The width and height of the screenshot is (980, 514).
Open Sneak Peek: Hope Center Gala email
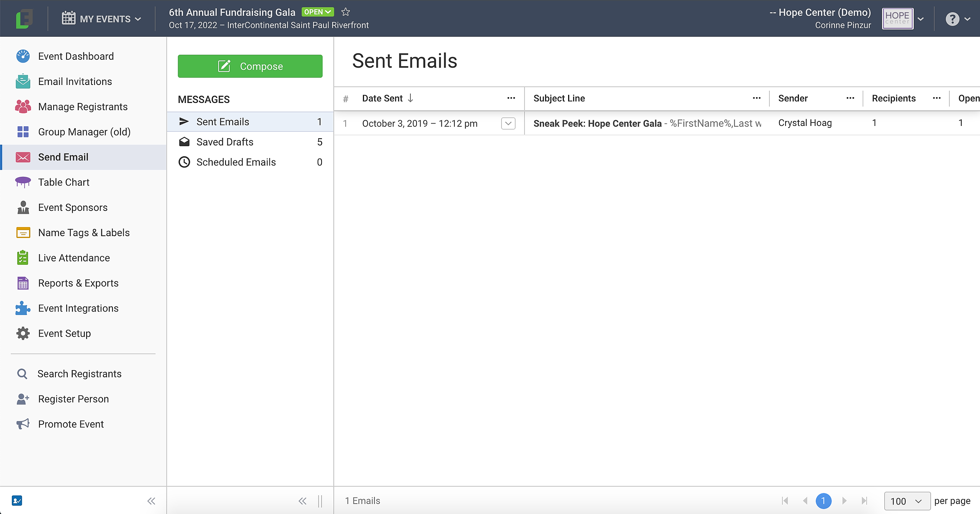coord(597,123)
